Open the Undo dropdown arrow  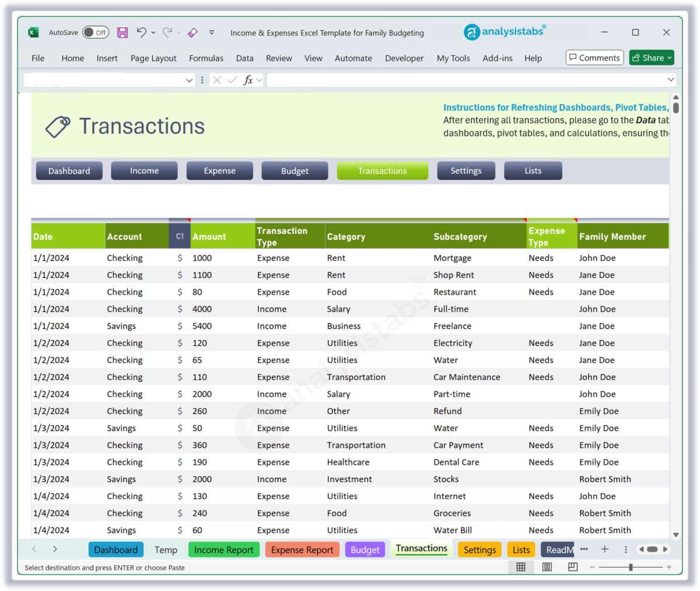pyautogui.click(x=152, y=32)
